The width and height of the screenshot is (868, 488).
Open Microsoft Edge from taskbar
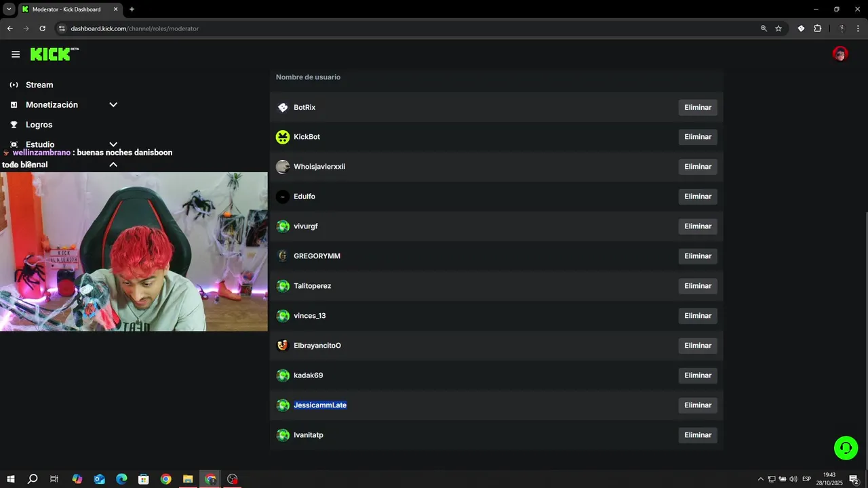(x=121, y=479)
